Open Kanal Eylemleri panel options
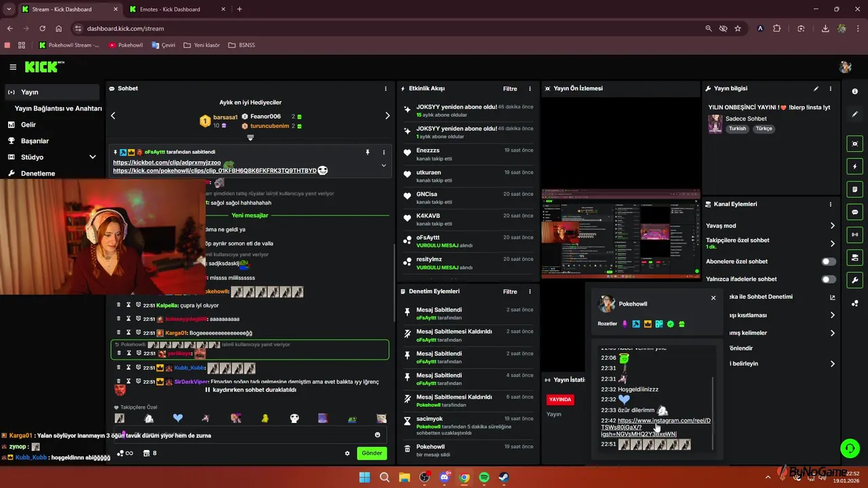Viewport: 868px width, 488px height. pyautogui.click(x=831, y=204)
